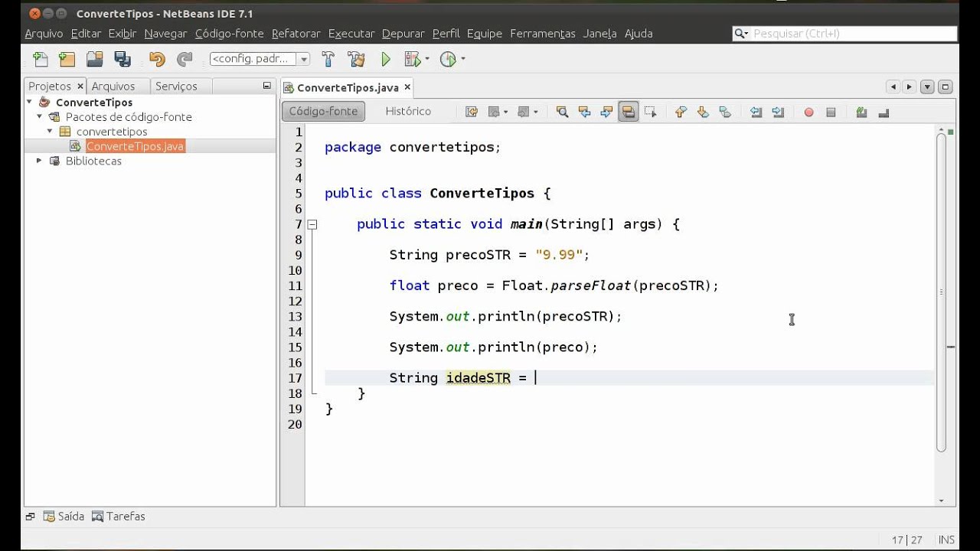Collapse main method fold marker
Screen dimensions: 980x551
(312, 224)
